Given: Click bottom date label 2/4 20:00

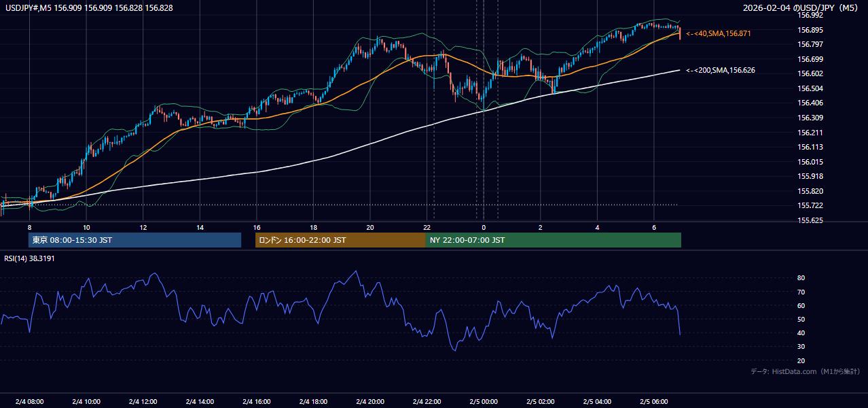Looking at the screenshot, I should click(x=370, y=401).
